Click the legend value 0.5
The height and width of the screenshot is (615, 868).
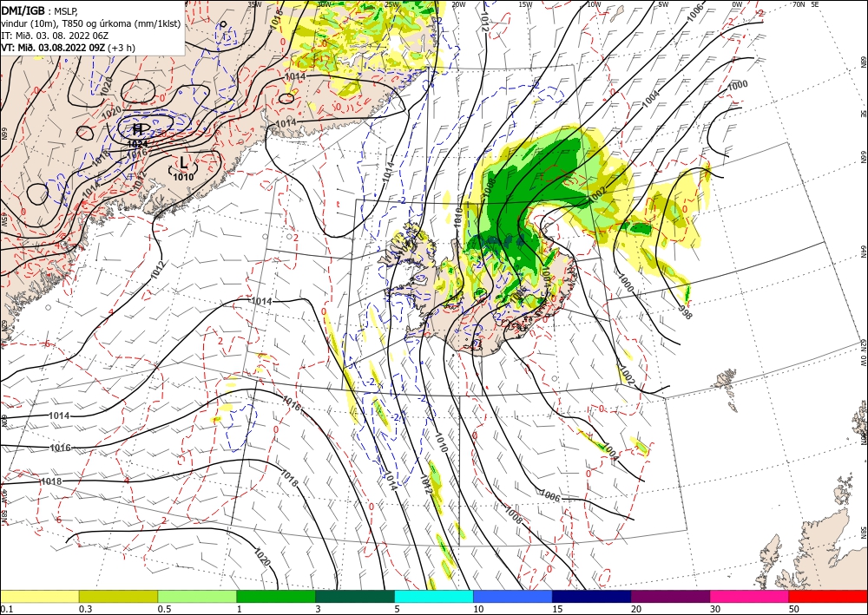(164, 609)
